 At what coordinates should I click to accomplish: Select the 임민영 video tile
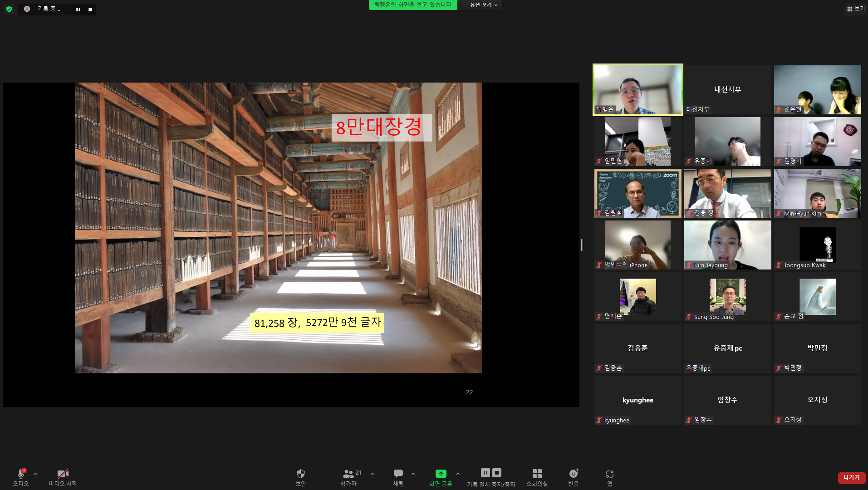638,142
